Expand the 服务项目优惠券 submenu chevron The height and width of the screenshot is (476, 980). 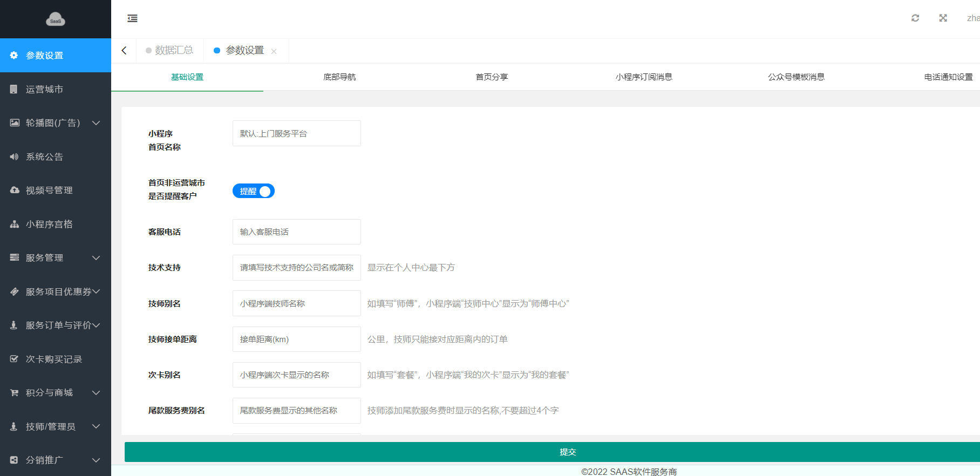click(96, 291)
